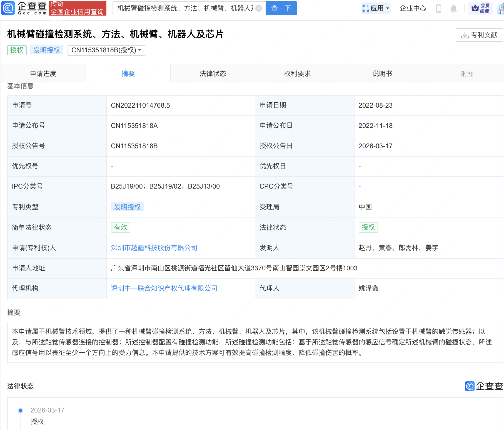Switch to the 法律状态 tab
The height and width of the screenshot is (430, 504).
click(213, 73)
